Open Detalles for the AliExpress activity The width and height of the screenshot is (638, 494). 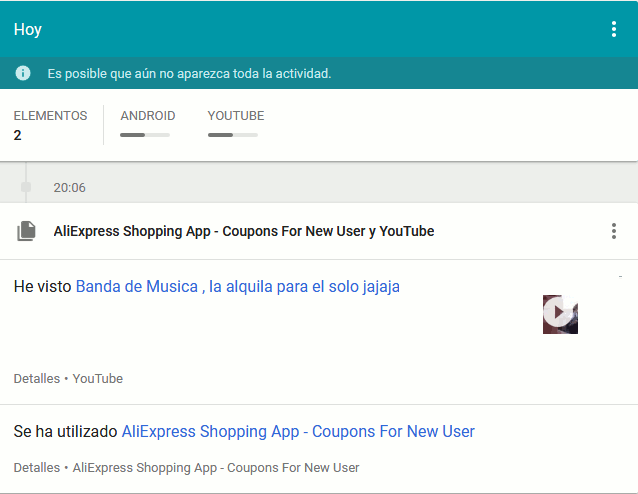pos(36,467)
